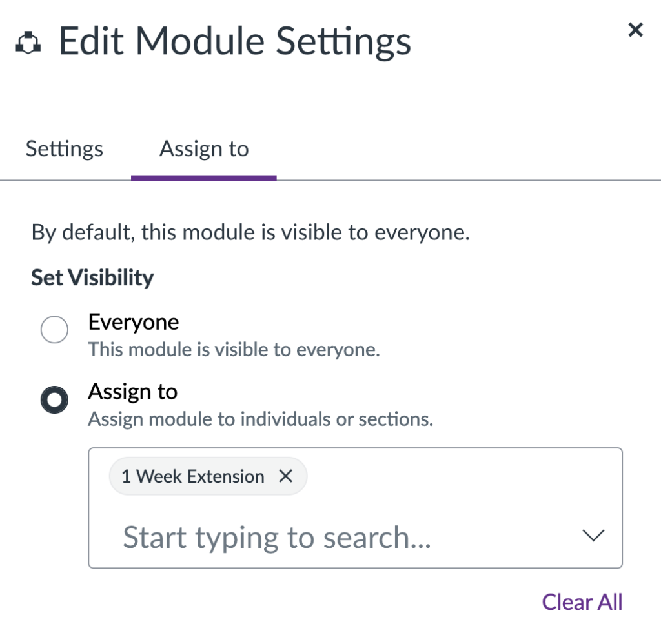This screenshot has height=644, width=661.
Task: Click the purple underline below Assign to tab
Action: click(x=204, y=177)
